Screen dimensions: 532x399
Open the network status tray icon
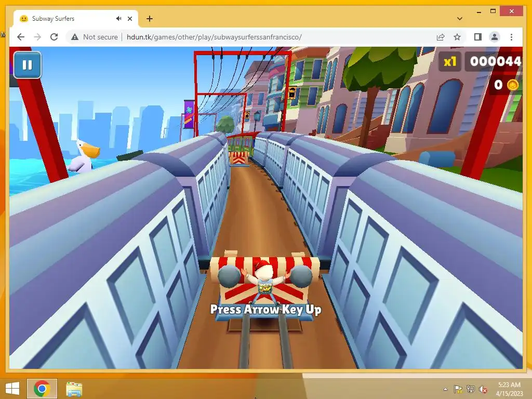click(x=470, y=389)
